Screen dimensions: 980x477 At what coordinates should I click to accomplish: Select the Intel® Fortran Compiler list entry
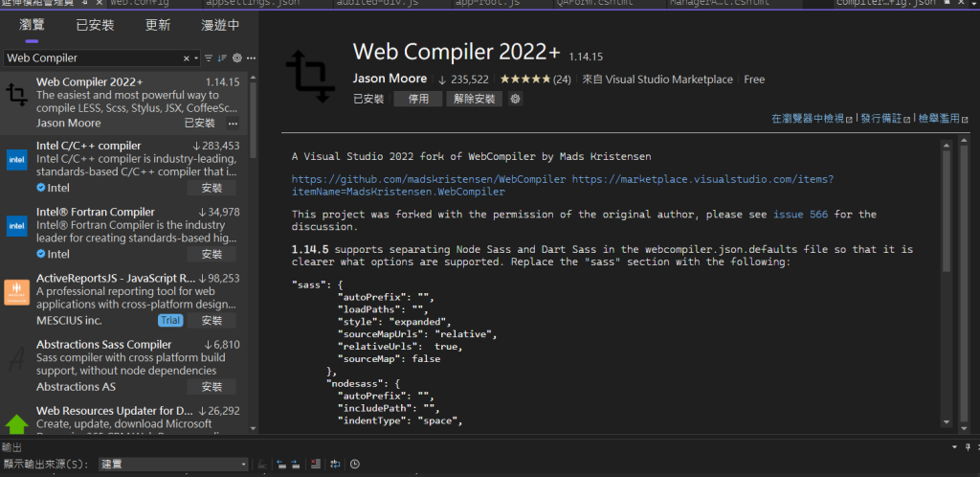click(123, 234)
